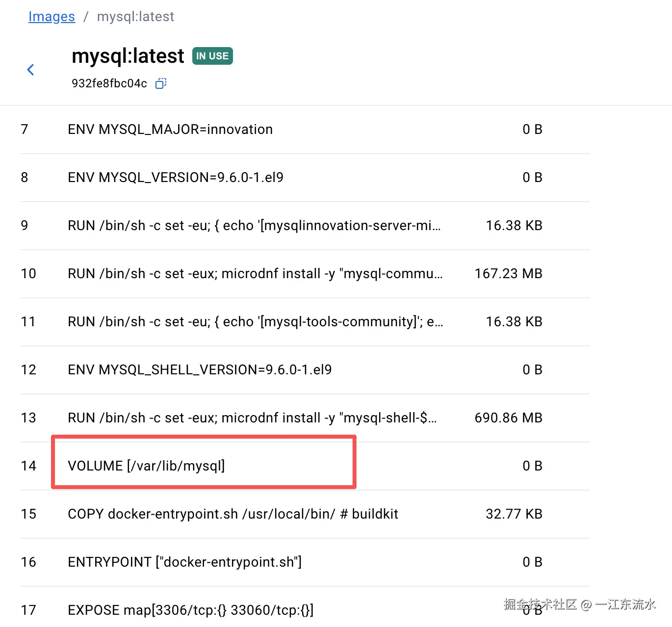Select layer 10 microdnf install mysql-commu row

pos(305,274)
